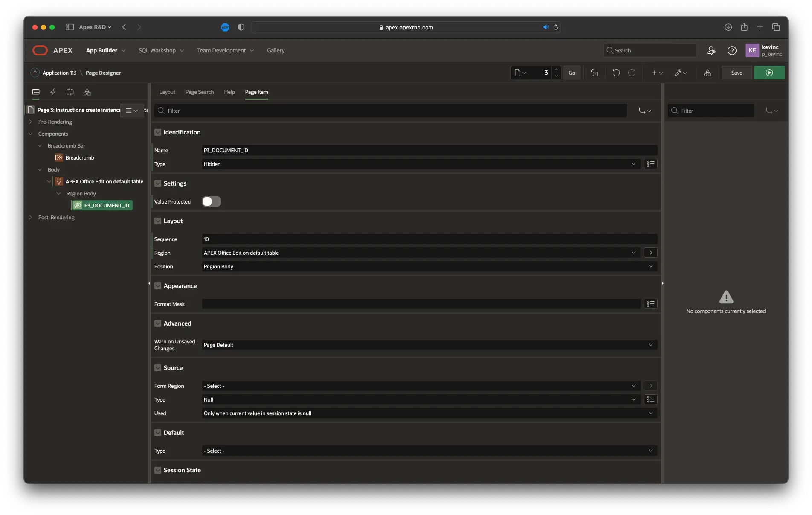Open the tree options hamburger menu
Viewport: 812px width, 515px height.
coord(132,111)
